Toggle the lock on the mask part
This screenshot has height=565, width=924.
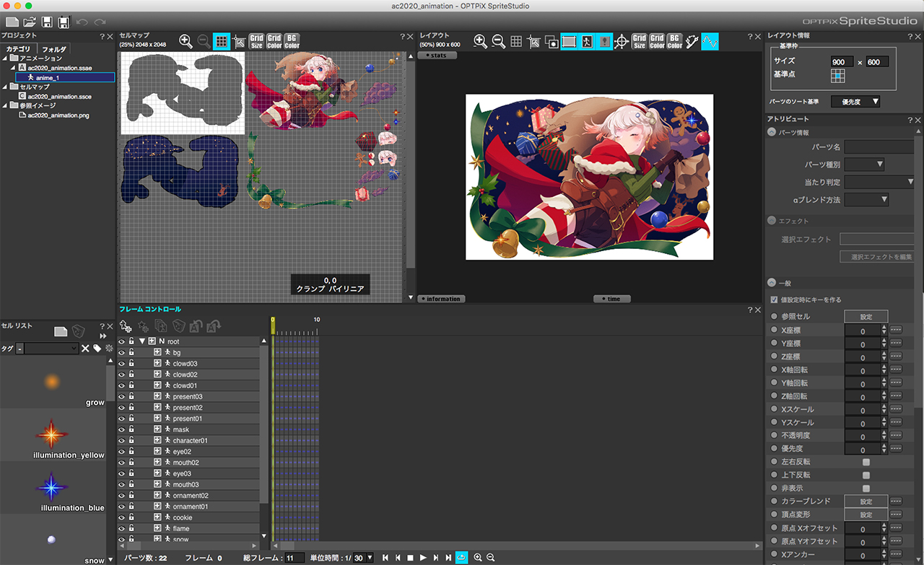(x=131, y=430)
